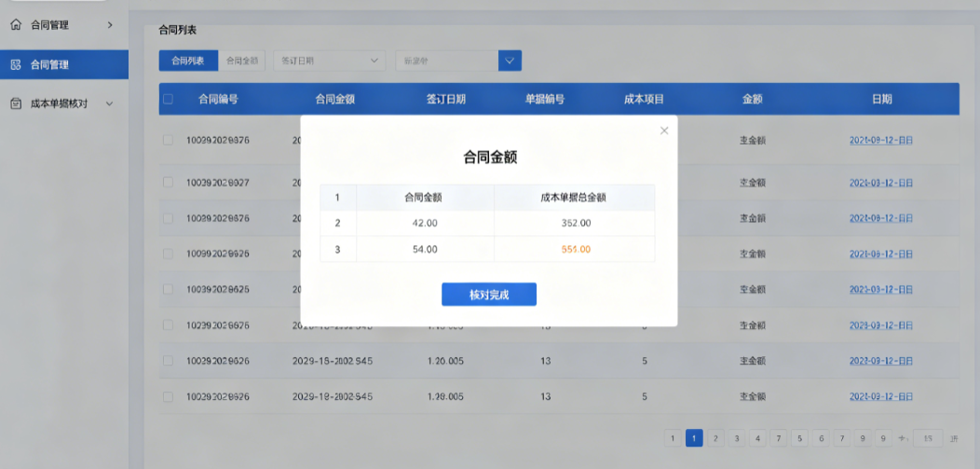This screenshot has width=980, height=469.
Task: Check the box for row 100392028927
Action: click(168, 182)
